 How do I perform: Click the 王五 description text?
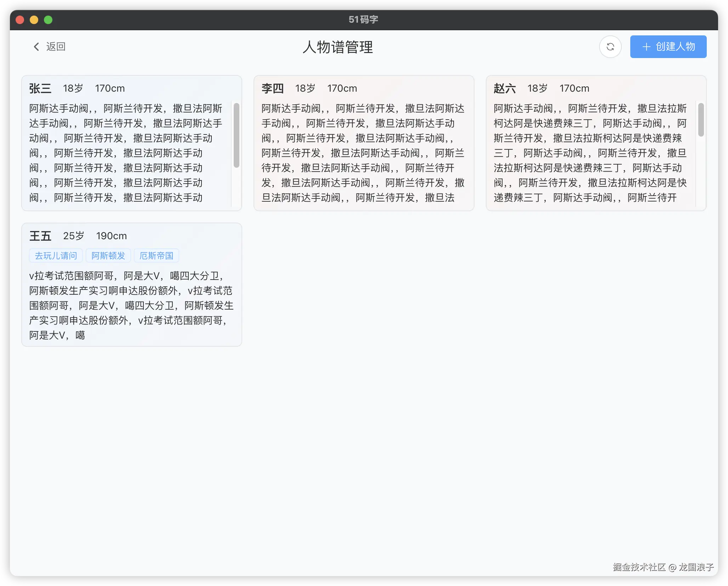click(131, 305)
